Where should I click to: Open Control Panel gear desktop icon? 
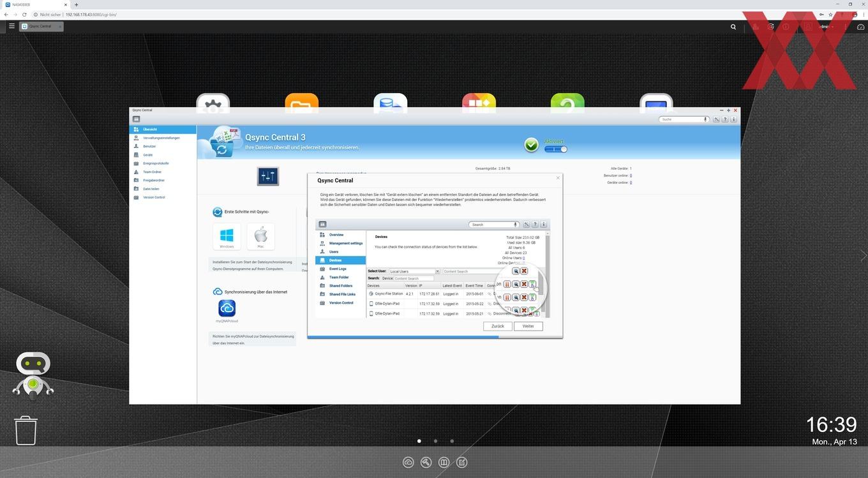(213, 103)
